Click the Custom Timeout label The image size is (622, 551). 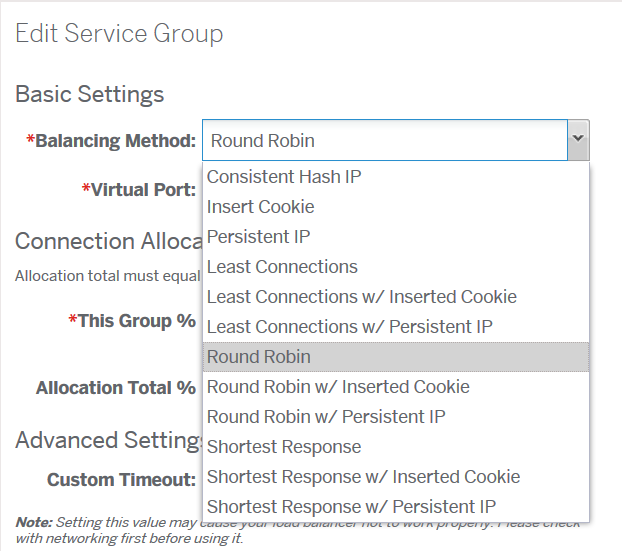(x=121, y=480)
